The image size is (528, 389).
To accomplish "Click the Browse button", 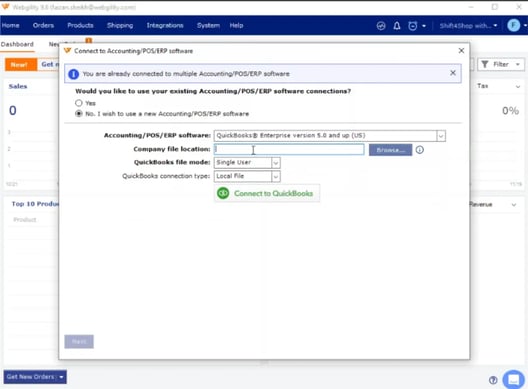I will [x=390, y=150].
